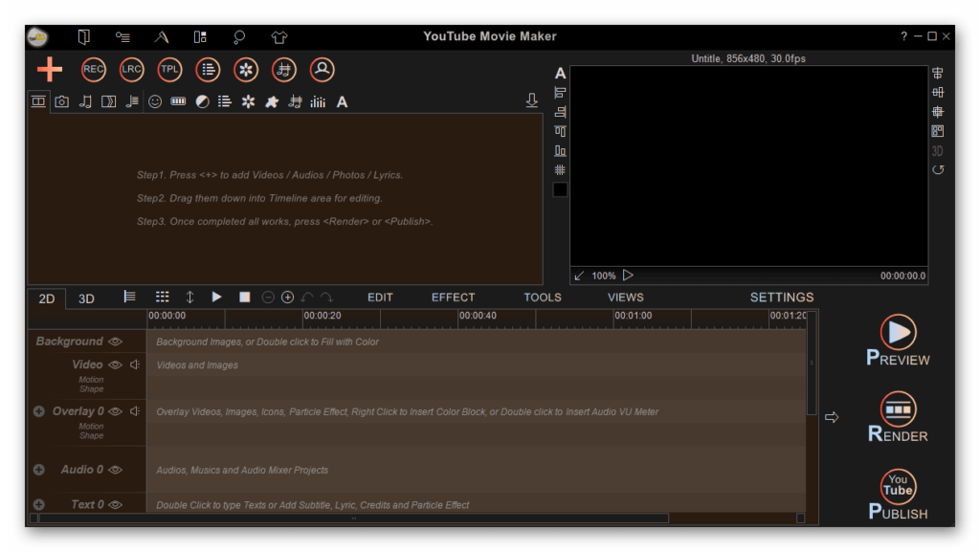The height and width of the screenshot is (552, 980).
Task: Click the reset rotate icon right of preview
Action: pyautogui.click(x=938, y=170)
